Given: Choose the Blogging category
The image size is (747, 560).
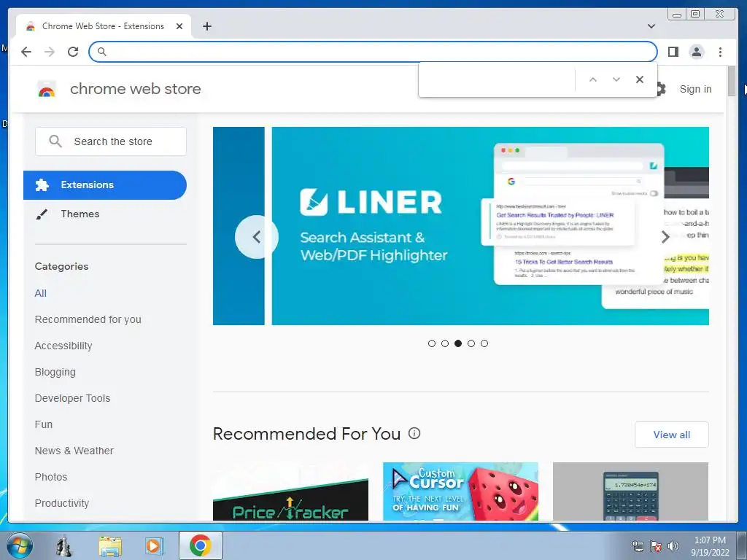Looking at the screenshot, I should (55, 372).
